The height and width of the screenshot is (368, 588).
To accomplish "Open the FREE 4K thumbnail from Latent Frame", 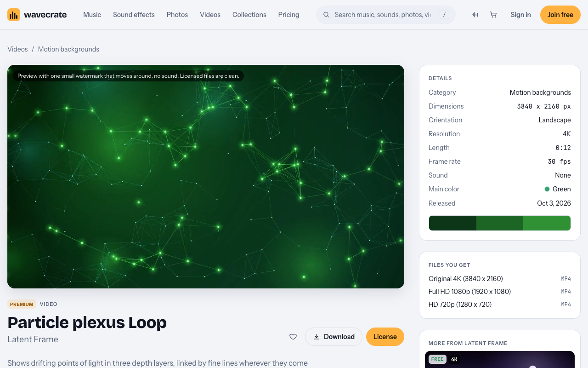I will pos(500,360).
